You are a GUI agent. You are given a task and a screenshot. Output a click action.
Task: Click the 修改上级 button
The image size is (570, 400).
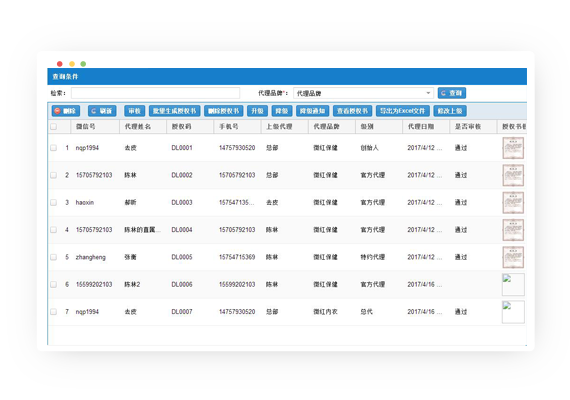(x=450, y=111)
